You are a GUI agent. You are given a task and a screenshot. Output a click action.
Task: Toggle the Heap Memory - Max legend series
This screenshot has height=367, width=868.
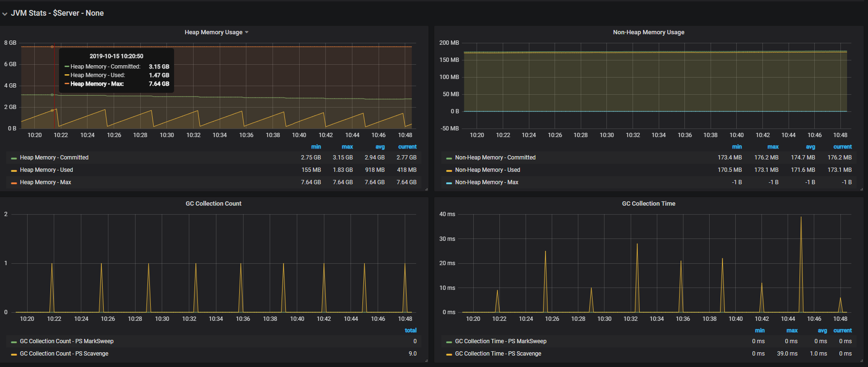coord(46,182)
